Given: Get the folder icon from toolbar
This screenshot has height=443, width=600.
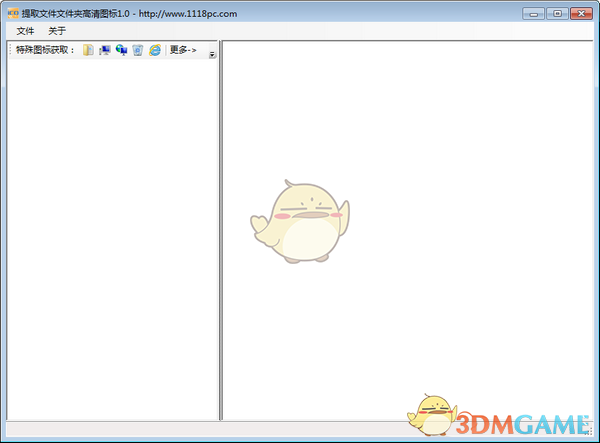Looking at the screenshot, I should tap(88, 50).
